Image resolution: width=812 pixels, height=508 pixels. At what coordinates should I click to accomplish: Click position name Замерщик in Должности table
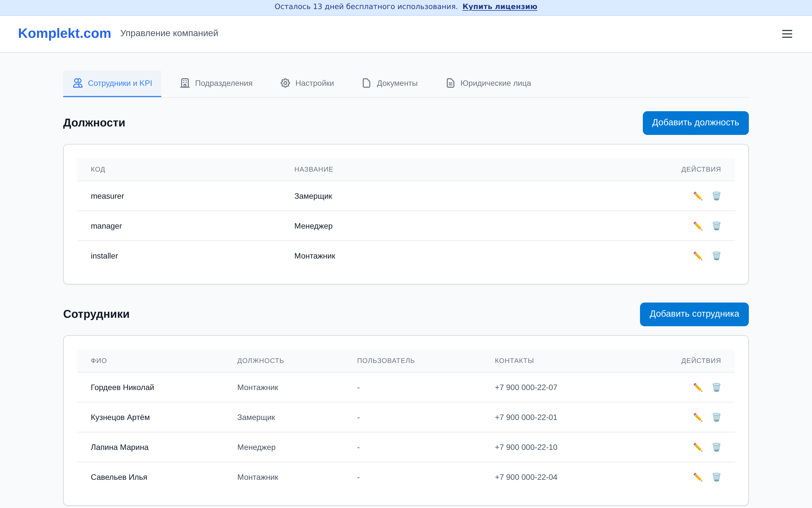pyautogui.click(x=313, y=196)
